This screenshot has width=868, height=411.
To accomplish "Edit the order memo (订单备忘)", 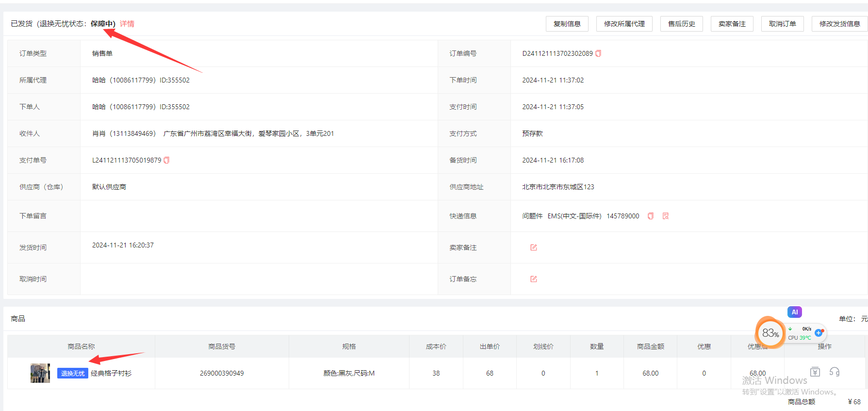I will click(534, 279).
